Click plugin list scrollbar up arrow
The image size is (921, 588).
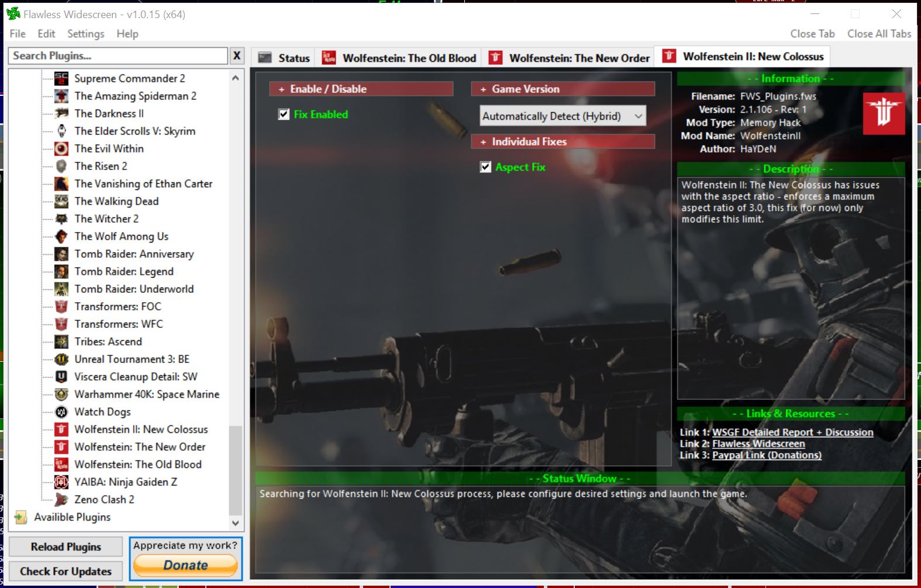[235, 78]
